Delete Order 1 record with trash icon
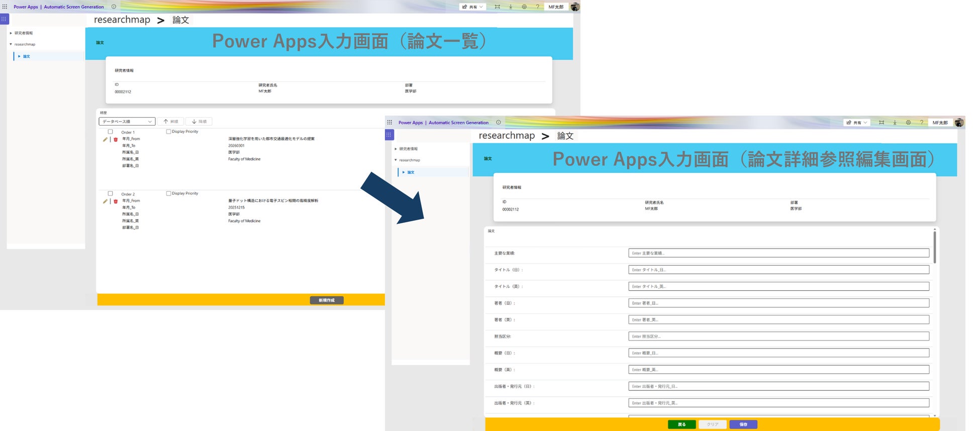Image resolution: width=980 pixels, height=431 pixels. coord(116,139)
